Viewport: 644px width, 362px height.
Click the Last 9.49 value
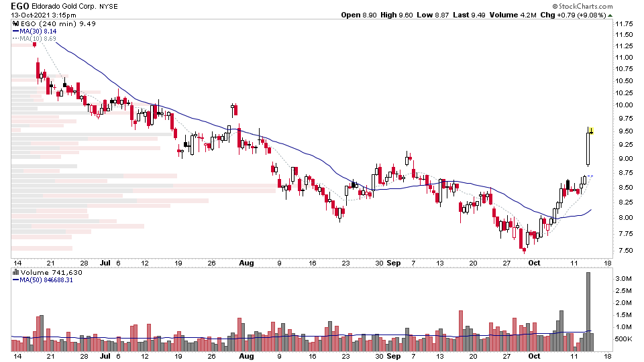(469, 15)
